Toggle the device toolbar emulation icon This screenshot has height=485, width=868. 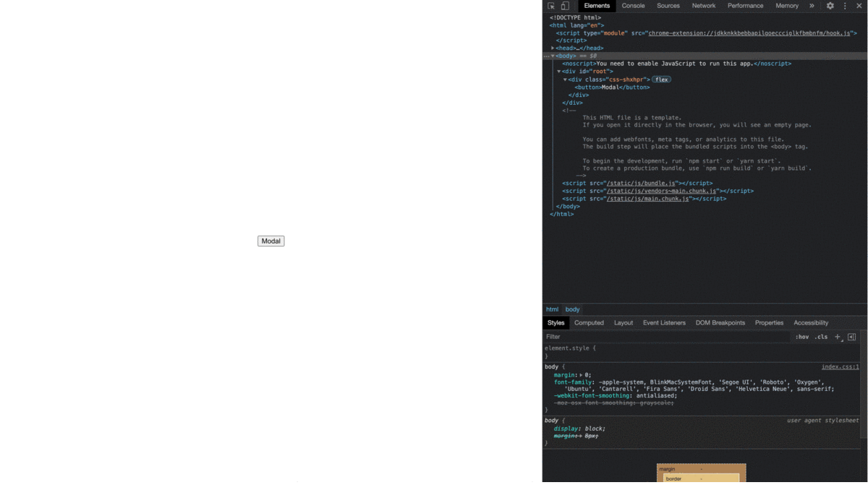(563, 5)
